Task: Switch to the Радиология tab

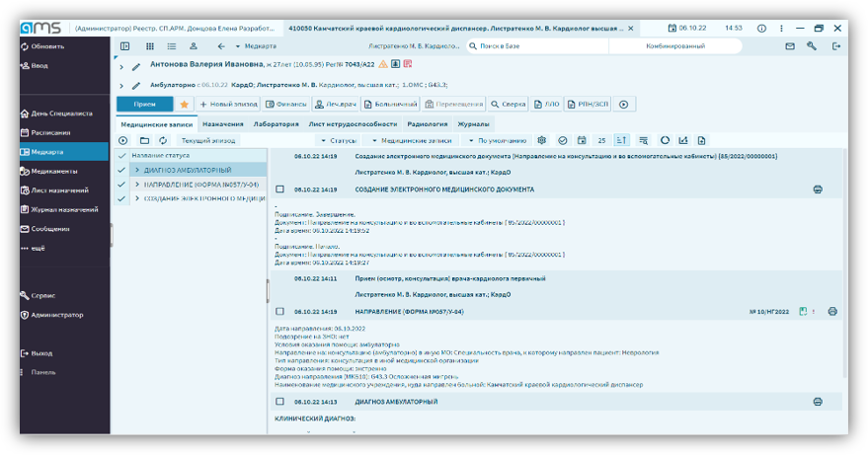Action: tap(428, 124)
